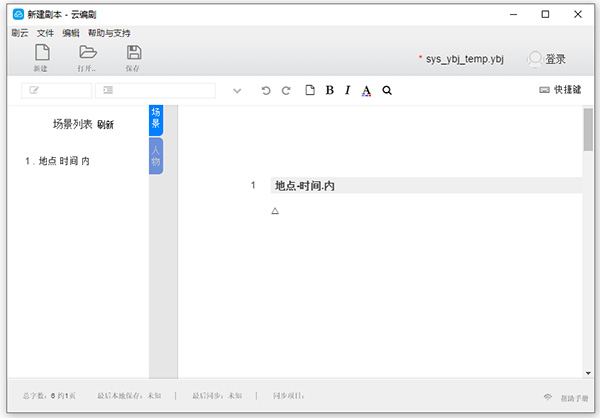Click the file name sys_ybj_temp.ybj
This screenshot has width=600, height=418.
click(x=465, y=59)
